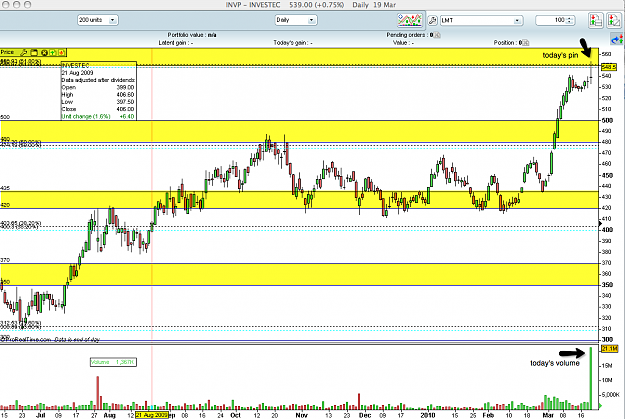Screen dimensions: 625x419
Task: Click the Nov label on time axis
Action: (301, 415)
